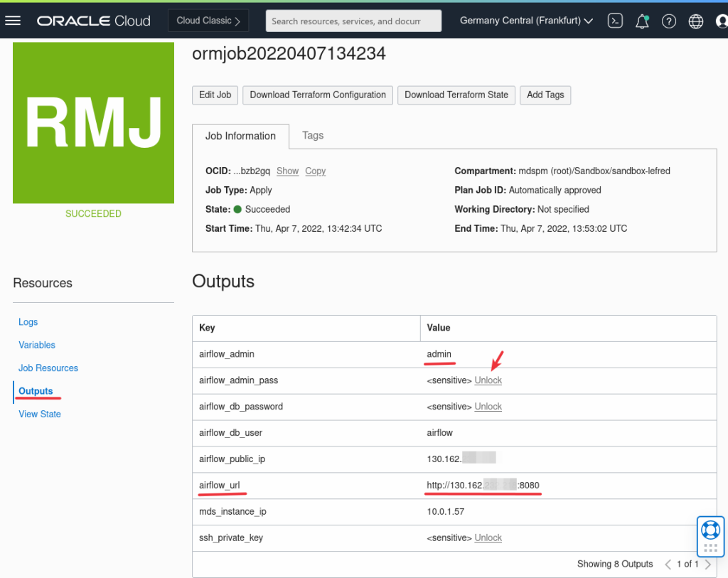Switch to the Tags tab
Image resolution: width=728 pixels, height=578 pixels.
click(x=313, y=136)
